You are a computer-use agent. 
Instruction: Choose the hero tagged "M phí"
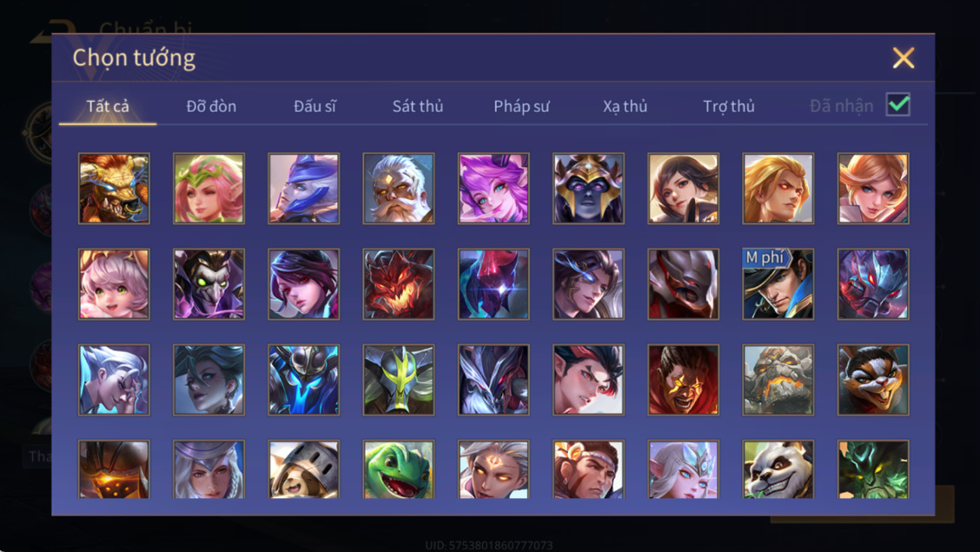pyautogui.click(x=778, y=283)
